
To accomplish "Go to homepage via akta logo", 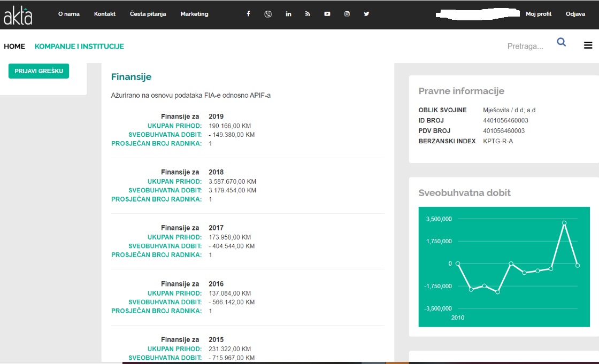I will pos(18,15).
